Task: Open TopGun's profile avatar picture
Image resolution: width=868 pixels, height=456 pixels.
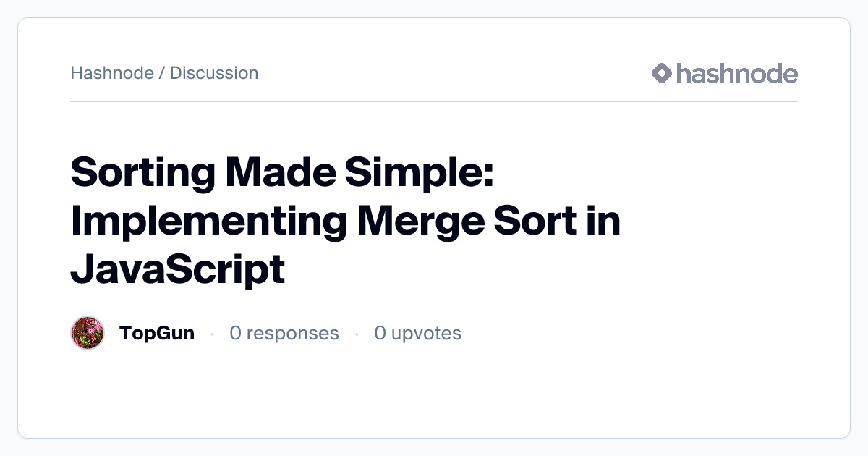Action: [88, 333]
